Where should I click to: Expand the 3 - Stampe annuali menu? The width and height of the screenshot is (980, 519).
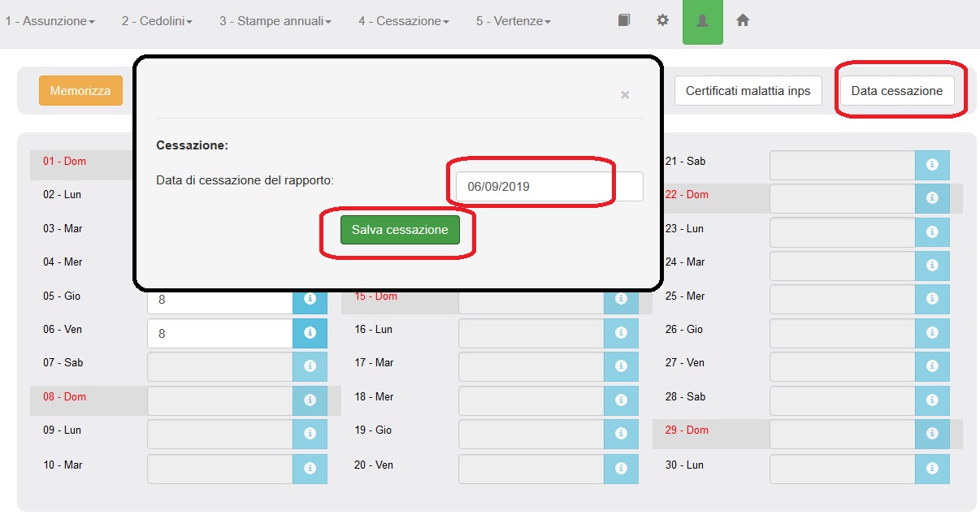click(275, 21)
